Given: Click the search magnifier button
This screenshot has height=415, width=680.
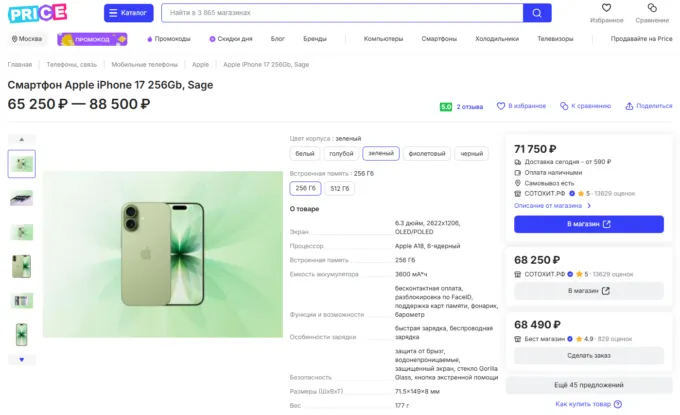Looking at the screenshot, I should point(537,13).
